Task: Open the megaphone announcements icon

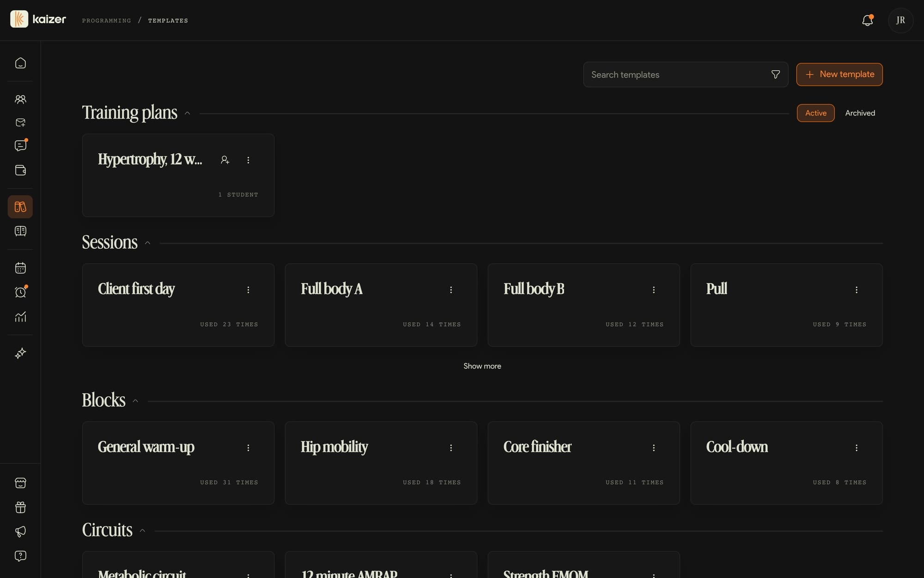Action: click(20, 531)
